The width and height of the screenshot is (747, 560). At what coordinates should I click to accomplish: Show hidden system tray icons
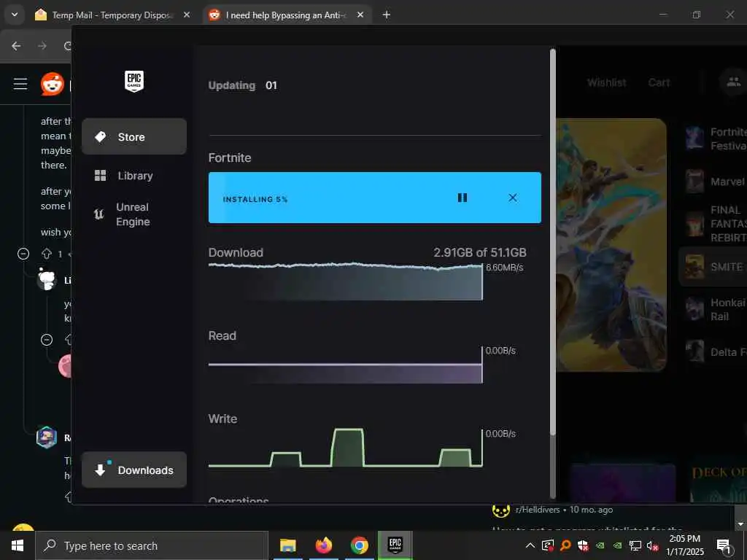tap(530, 545)
